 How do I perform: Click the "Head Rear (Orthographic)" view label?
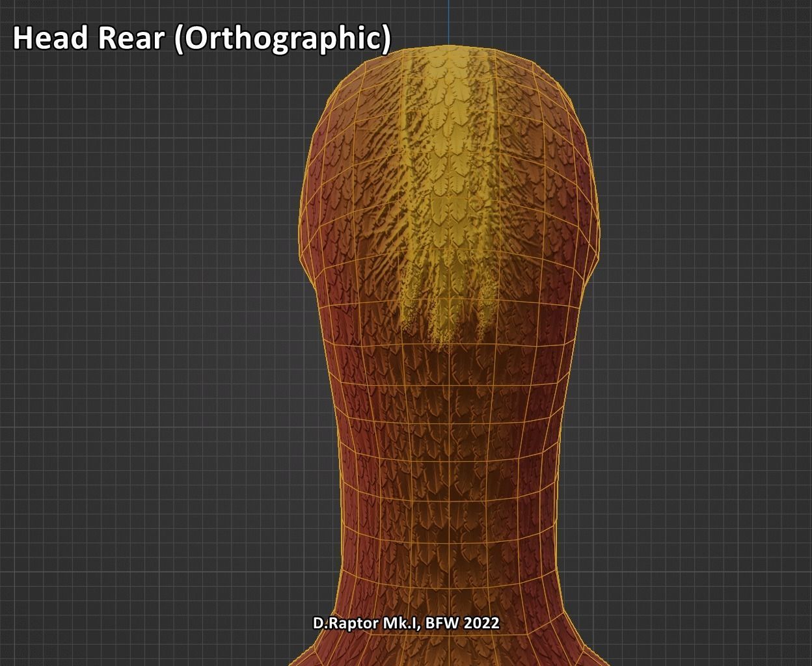click(202, 38)
